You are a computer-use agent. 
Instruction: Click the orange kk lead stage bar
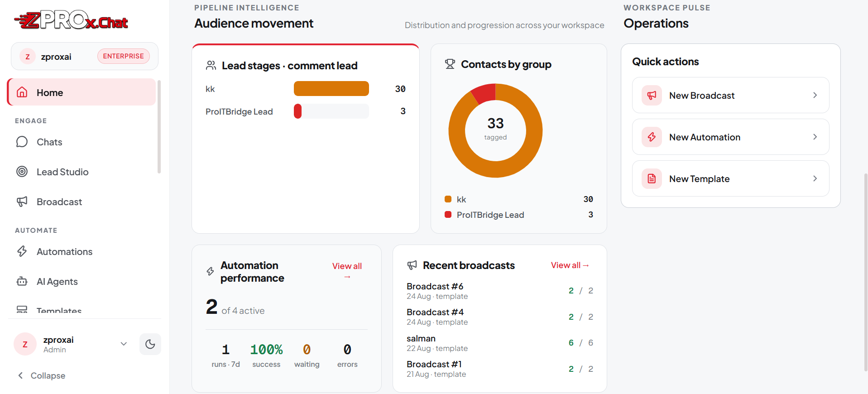(x=331, y=88)
